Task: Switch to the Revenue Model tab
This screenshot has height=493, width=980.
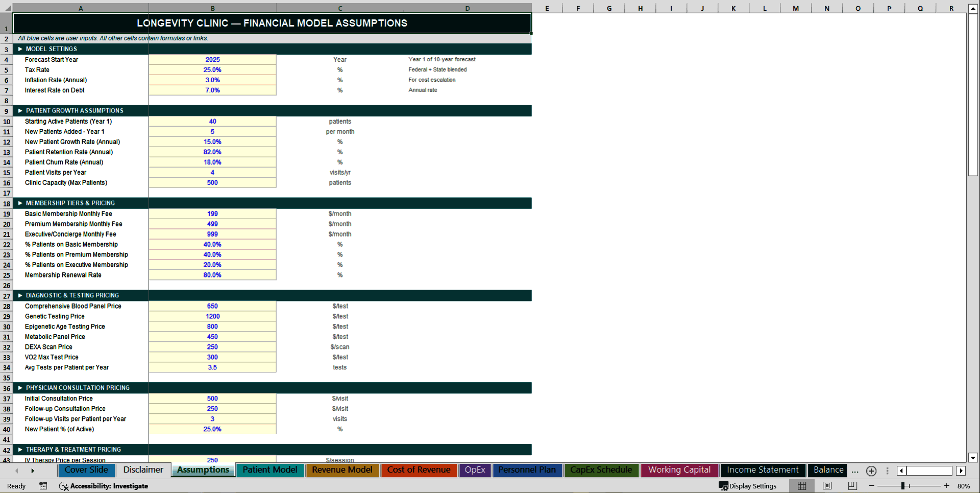Action: (342, 470)
